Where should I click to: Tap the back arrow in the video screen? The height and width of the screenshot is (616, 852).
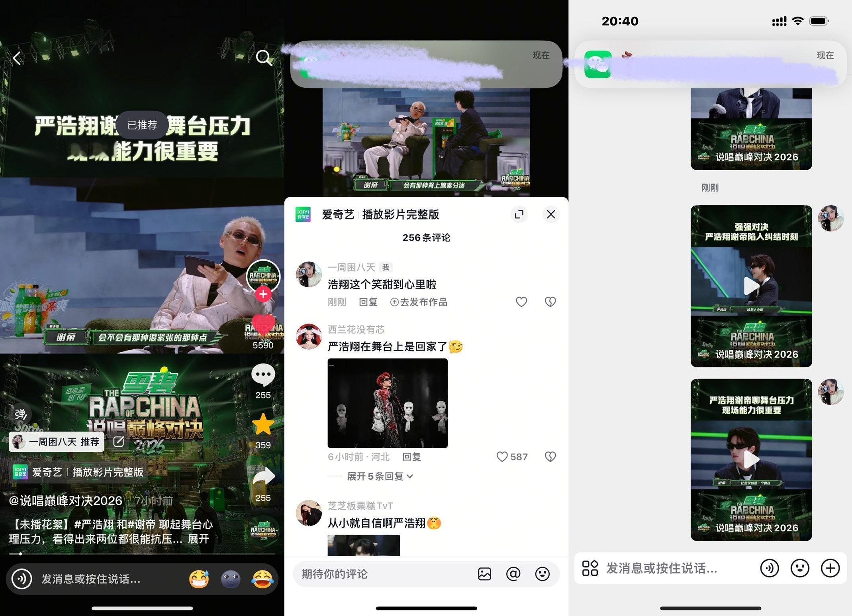pyautogui.click(x=17, y=58)
